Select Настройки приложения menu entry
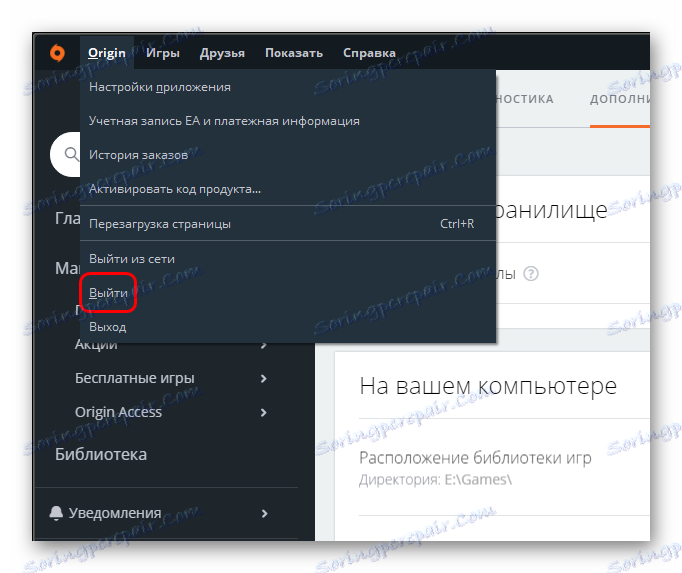Image resolution: width=682 pixels, height=573 pixels. tap(288, 87)
